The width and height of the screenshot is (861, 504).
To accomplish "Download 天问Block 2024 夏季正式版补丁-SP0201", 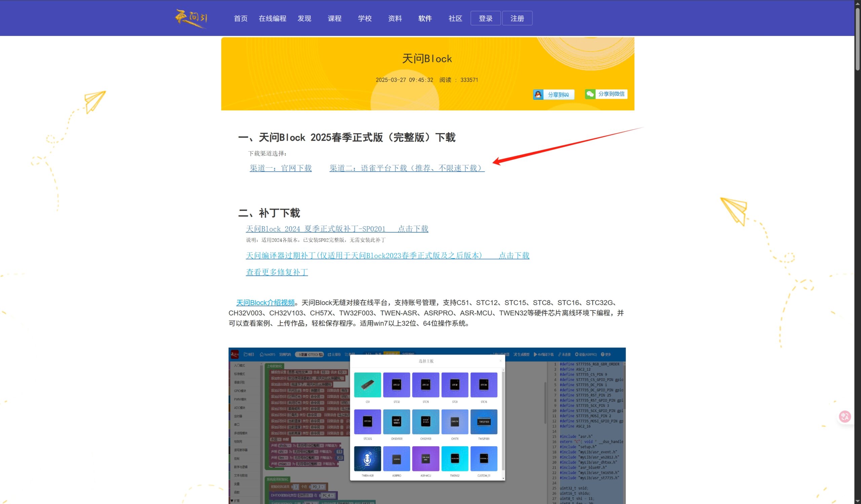I will point(337,228).
